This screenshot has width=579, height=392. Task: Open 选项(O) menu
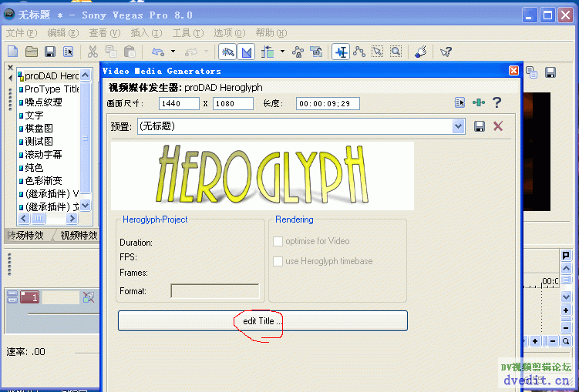pos(229,33)
